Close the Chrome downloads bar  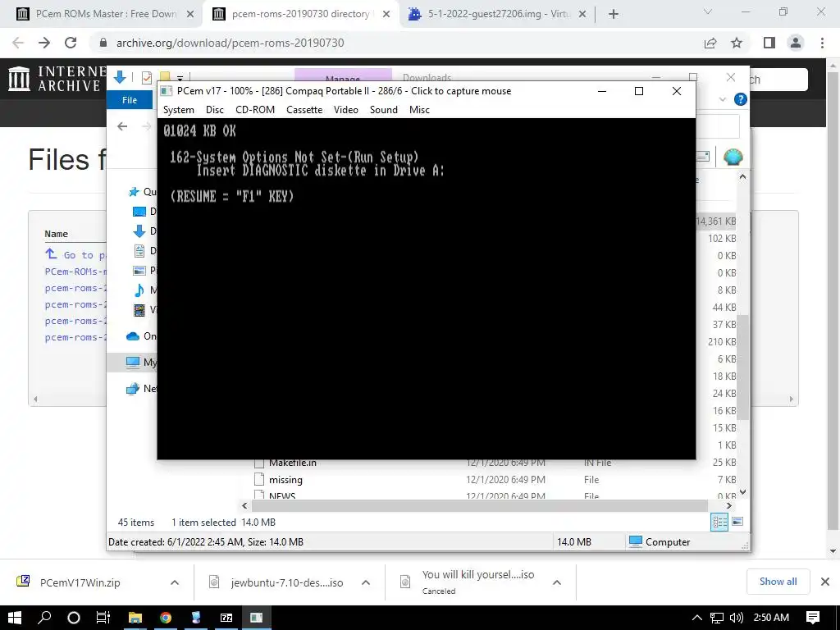825,582
